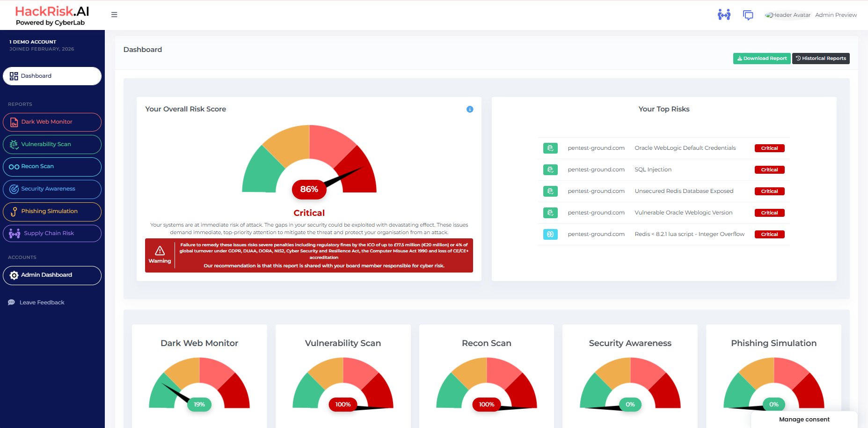Click the bug icon next to SQL Injection
The width and height of the screenshot is (868, 428).
pyautogui.click(x=550, y=170)
